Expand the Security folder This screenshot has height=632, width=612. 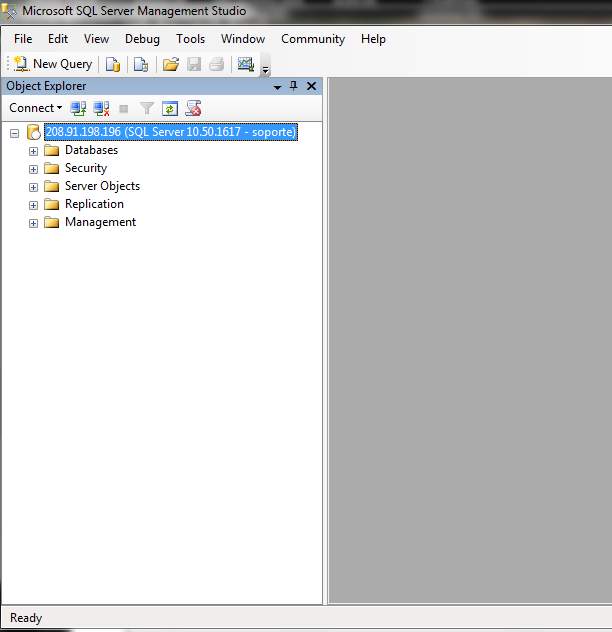click(33, 169)
